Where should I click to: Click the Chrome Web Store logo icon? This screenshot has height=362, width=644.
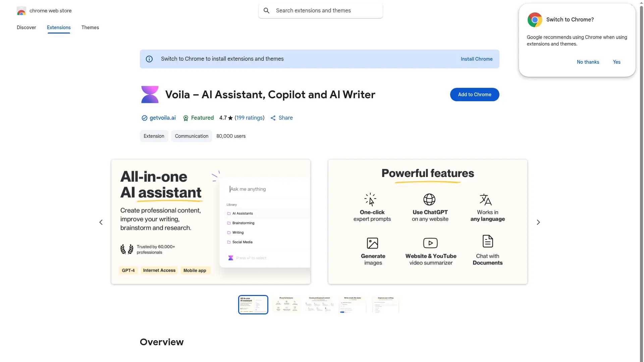(21, 11)
